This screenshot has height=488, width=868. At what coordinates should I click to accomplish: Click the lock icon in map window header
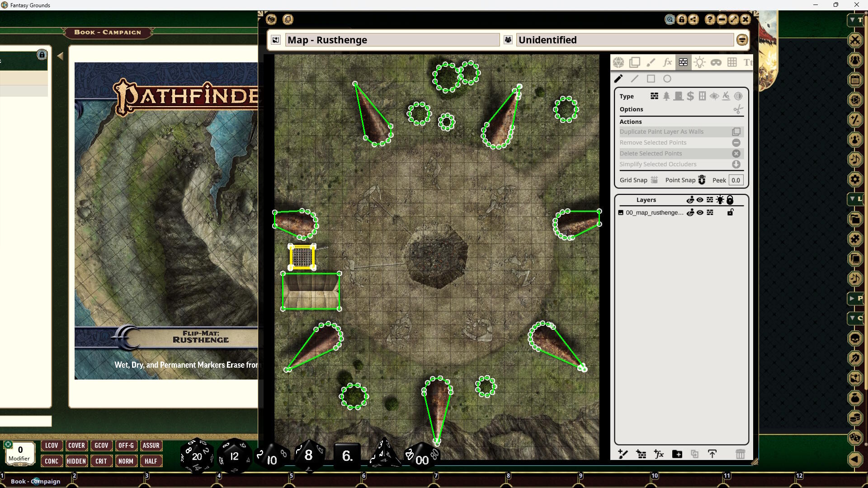tap(681, 19)
